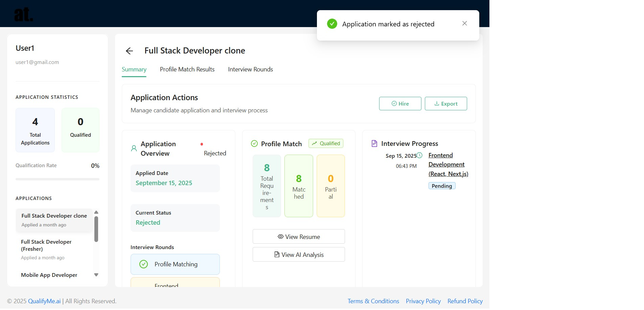Screen dimensions: 644x310
Task: Open the Interview Rounds tab
Action: 250,69
